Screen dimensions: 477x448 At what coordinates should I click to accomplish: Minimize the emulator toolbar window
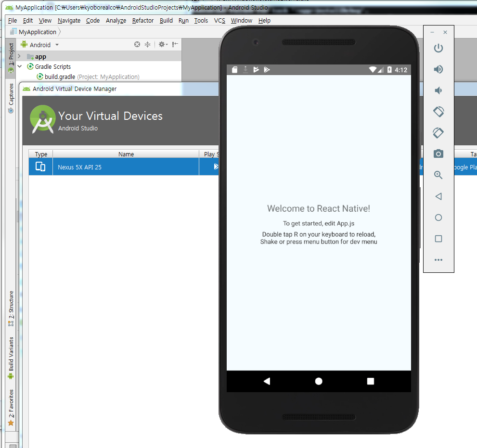click(x=432, y=32)
